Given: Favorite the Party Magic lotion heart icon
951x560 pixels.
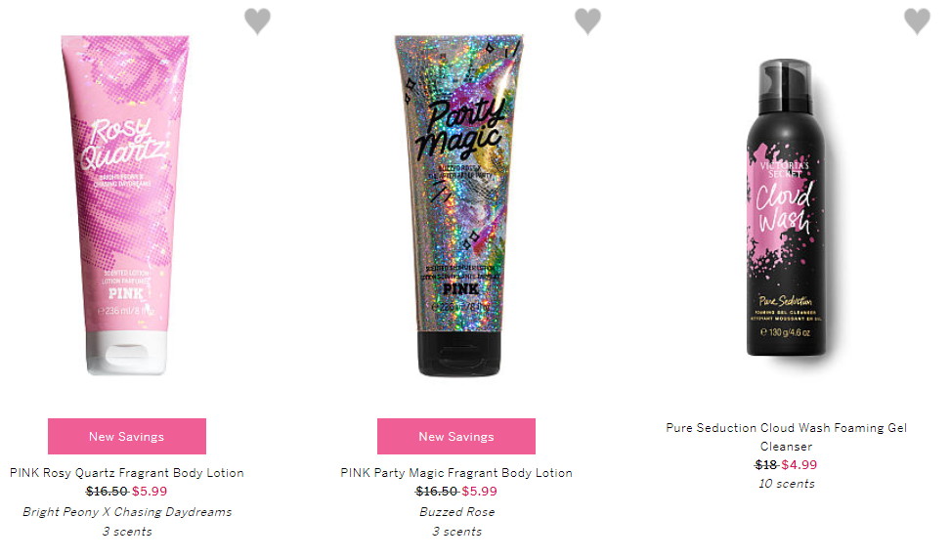Looking at the screenshot, I should [587, 22].
